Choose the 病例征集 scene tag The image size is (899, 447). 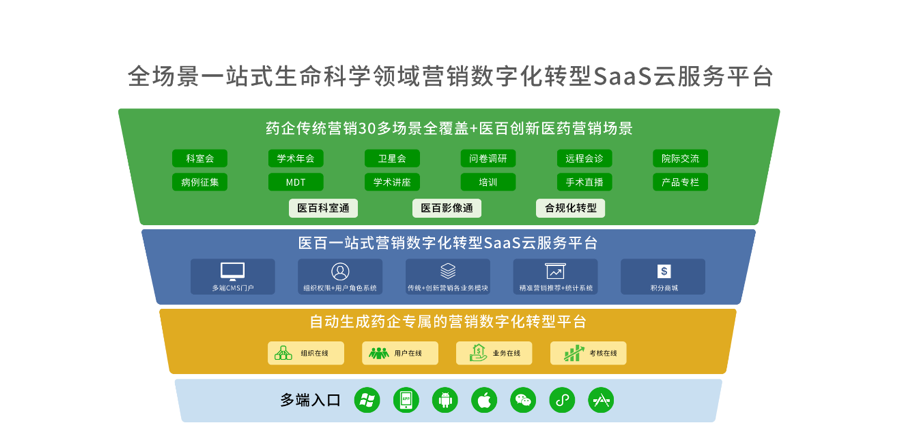[x=200, y=182]
